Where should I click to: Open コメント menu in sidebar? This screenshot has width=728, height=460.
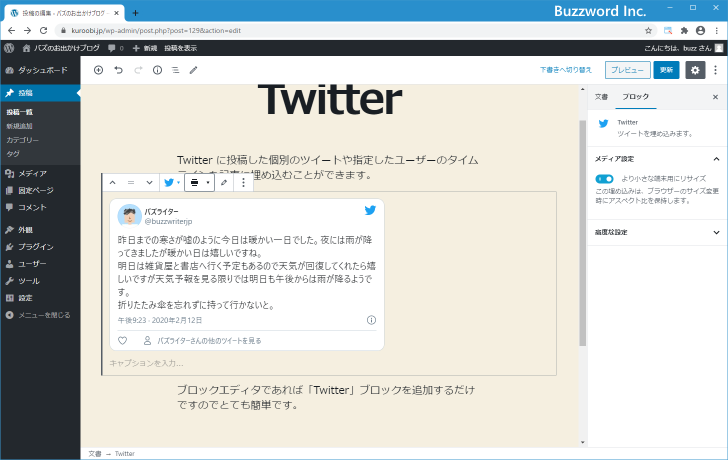(40, 207)
